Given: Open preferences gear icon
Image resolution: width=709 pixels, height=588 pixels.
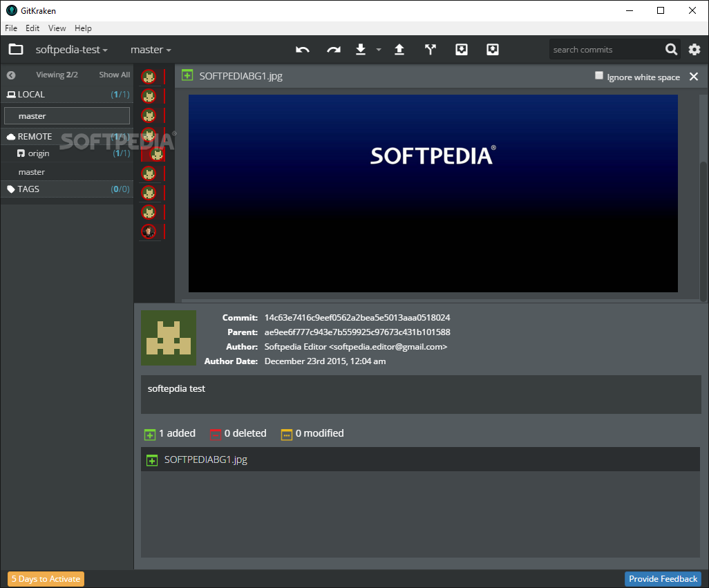Looking at the screenshot, I should click(x=694, y=49).
